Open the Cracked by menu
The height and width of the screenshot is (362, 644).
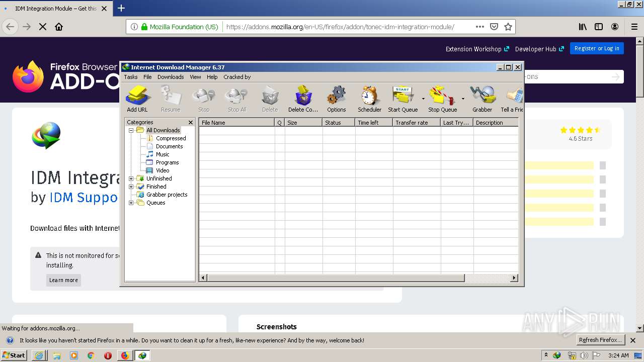[x=237, y=77]
